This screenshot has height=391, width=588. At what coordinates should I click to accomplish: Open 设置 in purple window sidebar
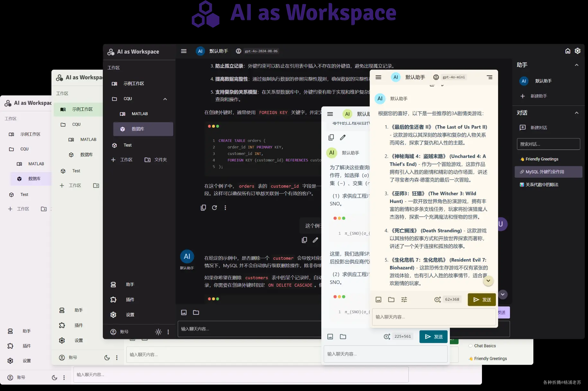point(26,361)
